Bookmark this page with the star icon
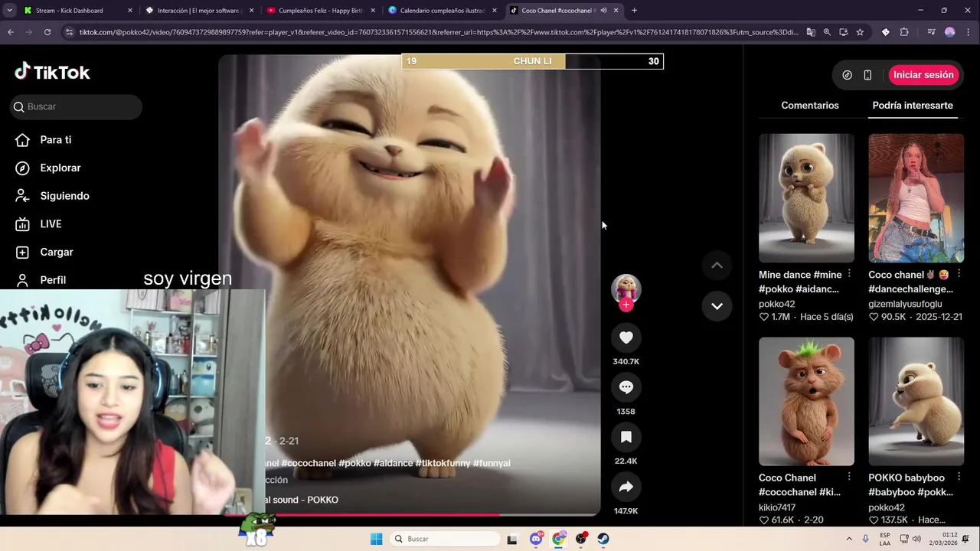980x551 pixels. (860, 32)
